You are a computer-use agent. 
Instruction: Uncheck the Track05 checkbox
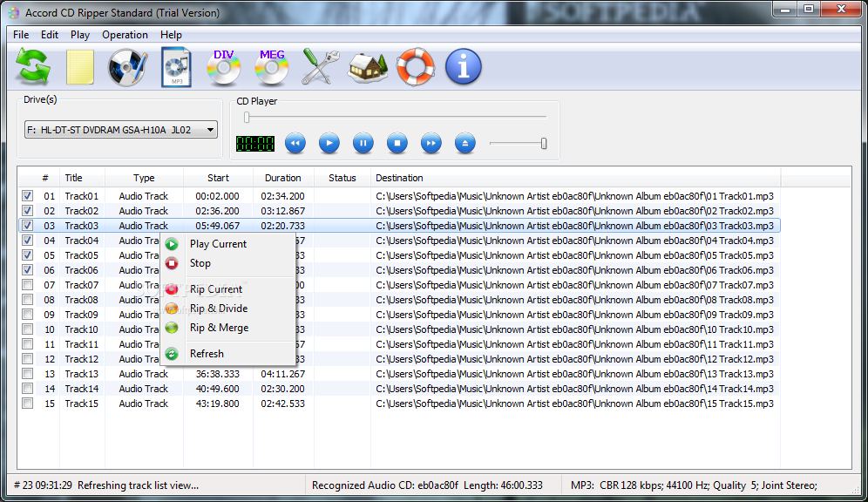tap(27, 255)
